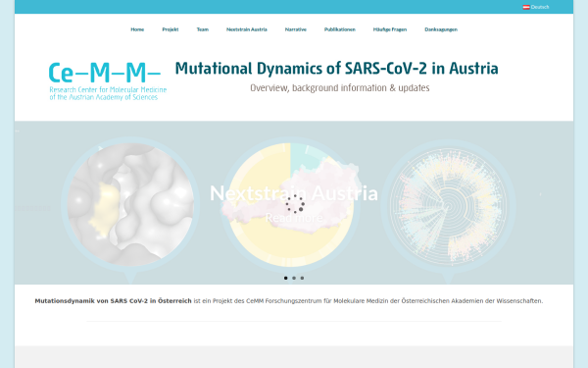588x368 pixels.
Task: Open the Projekt menu item
Action: pyautogui.click(x=171, y=29)
